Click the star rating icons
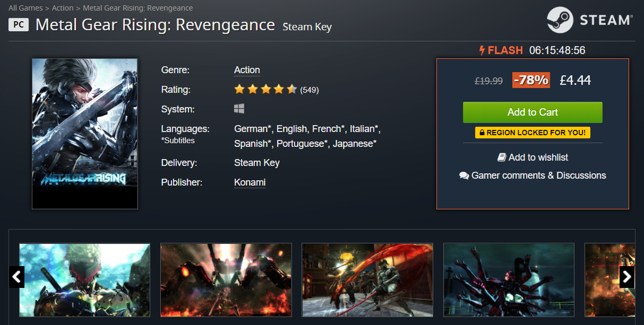 click(x=265, y=89)
